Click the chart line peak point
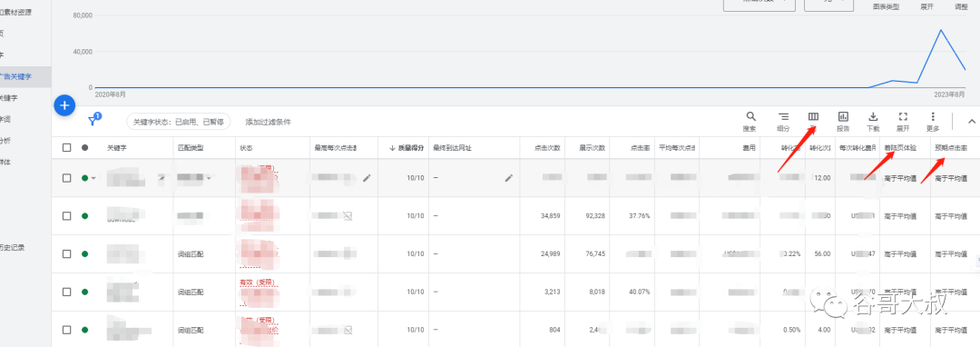Screen dimensions: 980x347 point(940,30)
